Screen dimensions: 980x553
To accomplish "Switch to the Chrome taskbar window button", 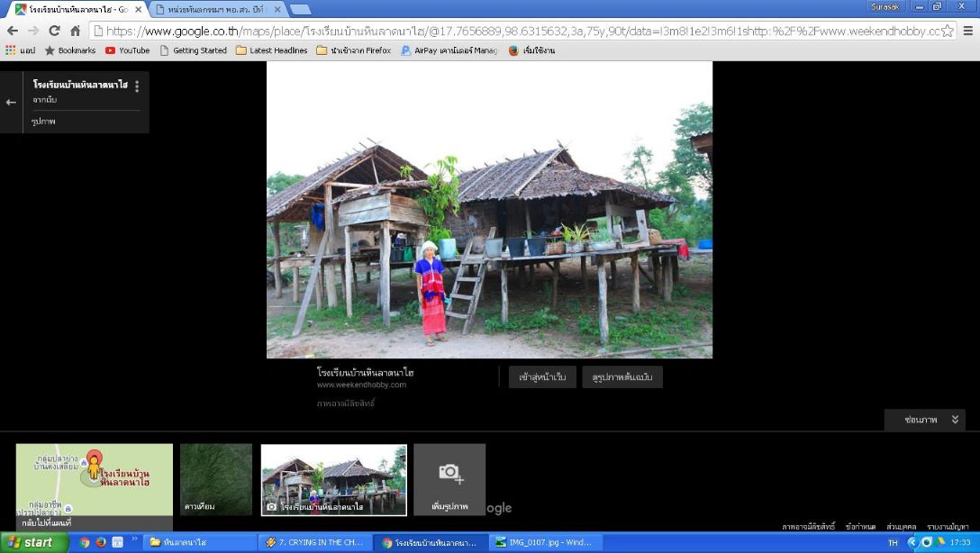I will pyautogui.click(x=431, y=542).
